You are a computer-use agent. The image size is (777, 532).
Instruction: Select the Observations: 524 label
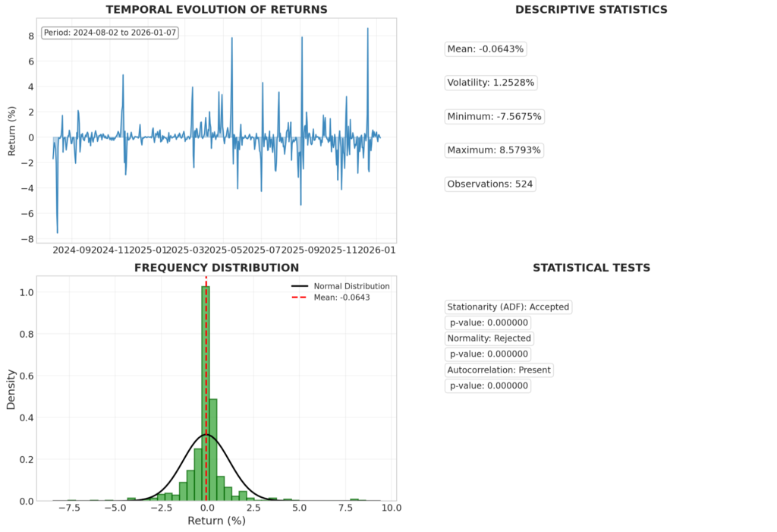coord(491,184)
